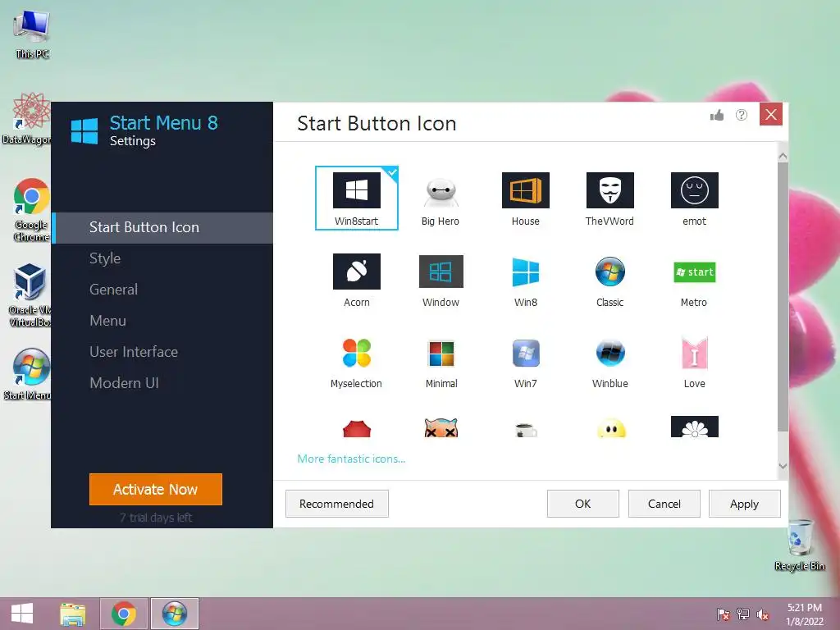Select the pink Love icon

pyautogui.click(x=694, y=361)
